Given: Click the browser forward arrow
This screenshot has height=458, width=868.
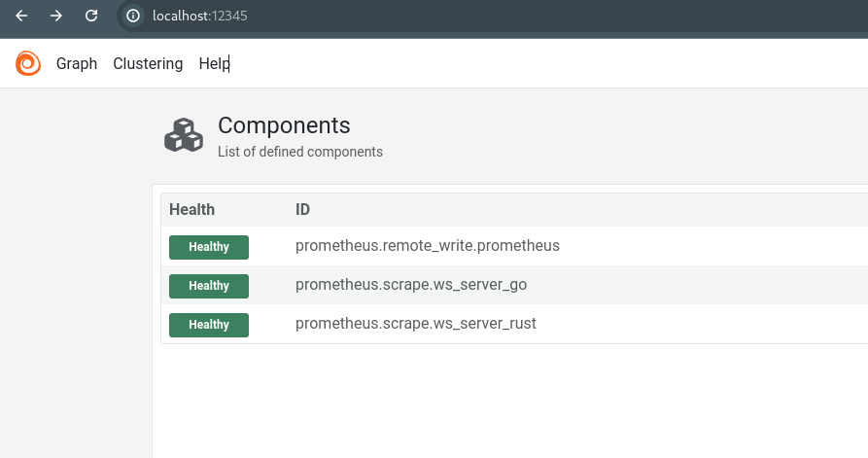Looking at the screenshot, I should [x=56, y=16].
